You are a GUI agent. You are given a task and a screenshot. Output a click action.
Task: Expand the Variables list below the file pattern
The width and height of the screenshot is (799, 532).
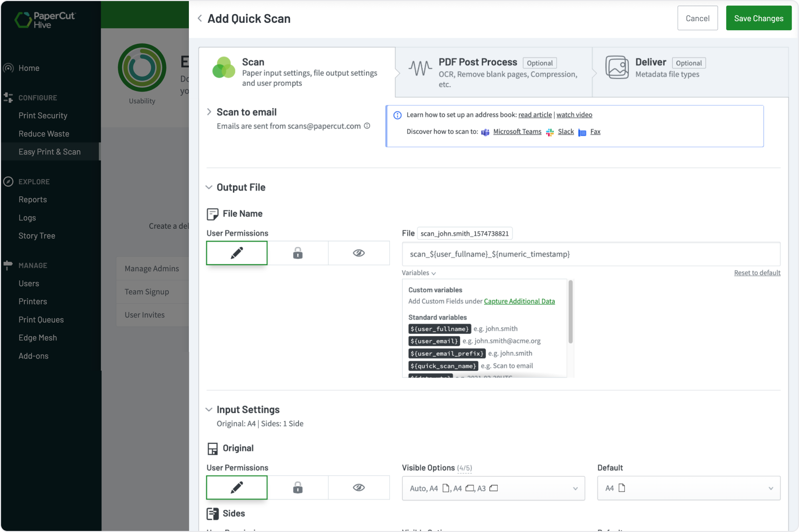coord(418,273)
